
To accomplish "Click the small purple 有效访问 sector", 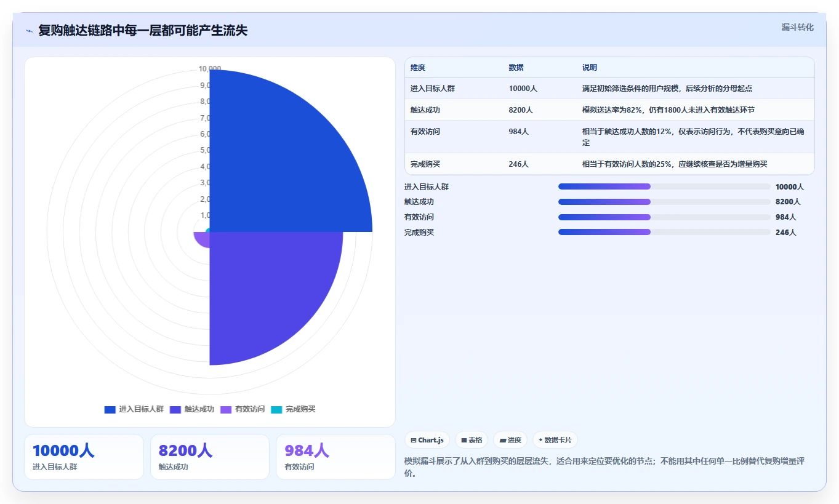I will tap(202, 239).
